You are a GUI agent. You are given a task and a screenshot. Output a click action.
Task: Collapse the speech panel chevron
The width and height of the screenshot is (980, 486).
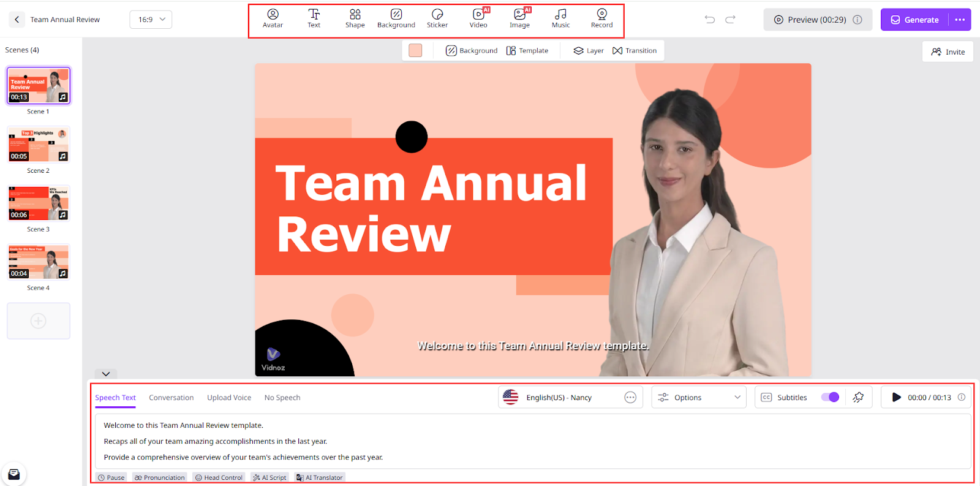tap(106, 374)
